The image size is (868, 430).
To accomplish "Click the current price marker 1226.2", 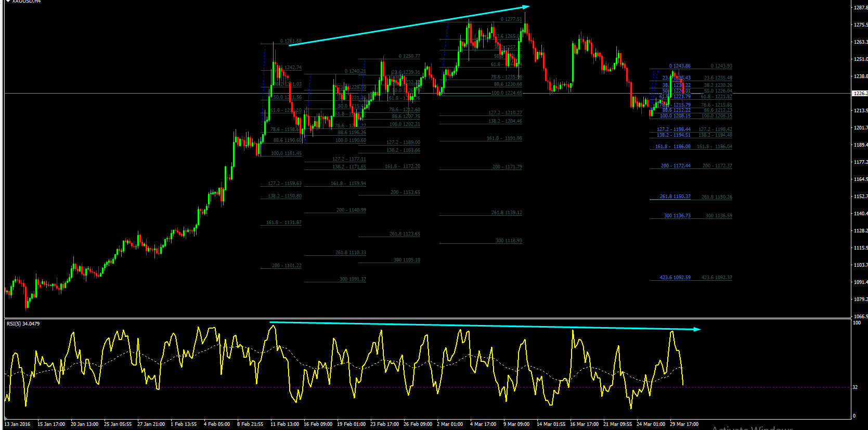I will 860,94.
